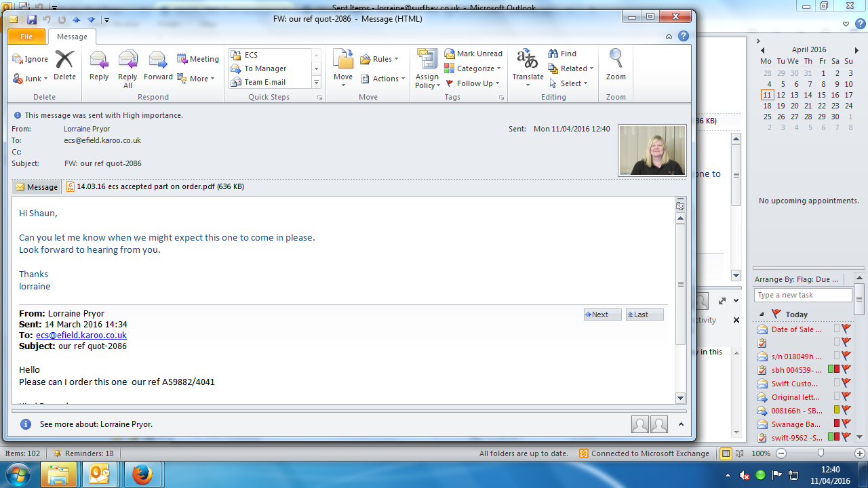The width and height of the screenshot is (868, 488).
Task: Open the Actions dropdown
Action: click(x=382, y=79)
